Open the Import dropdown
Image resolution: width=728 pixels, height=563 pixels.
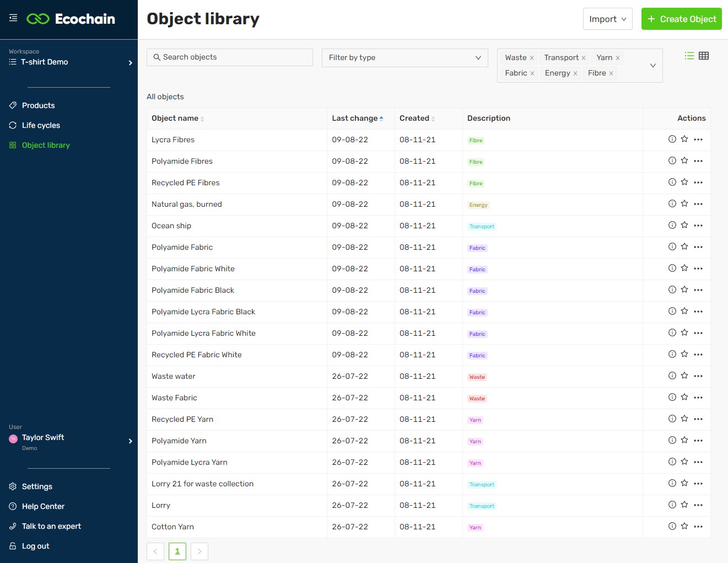(607, 18)
